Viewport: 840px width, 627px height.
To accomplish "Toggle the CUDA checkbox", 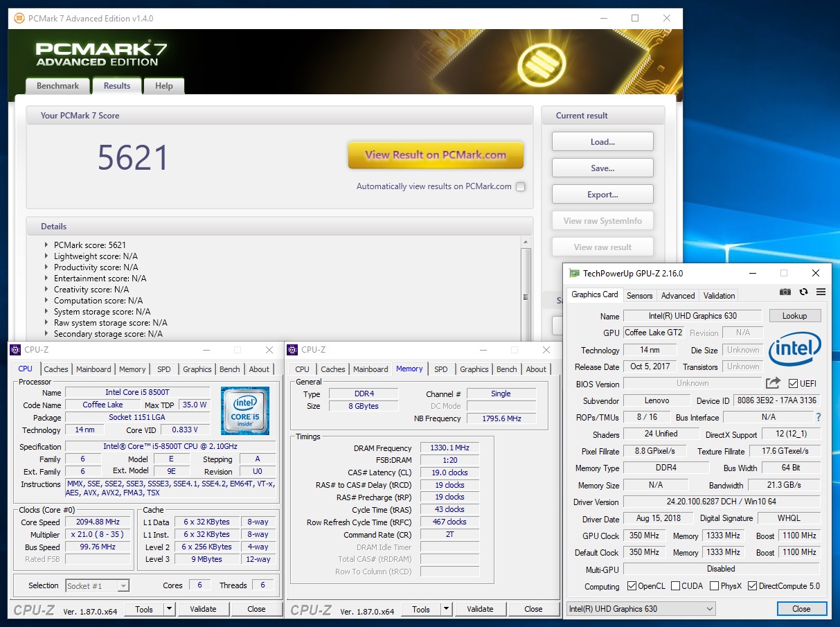I will tap(675, 586).
